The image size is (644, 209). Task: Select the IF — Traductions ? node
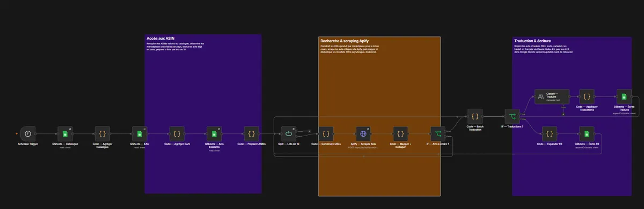point(513,116)
